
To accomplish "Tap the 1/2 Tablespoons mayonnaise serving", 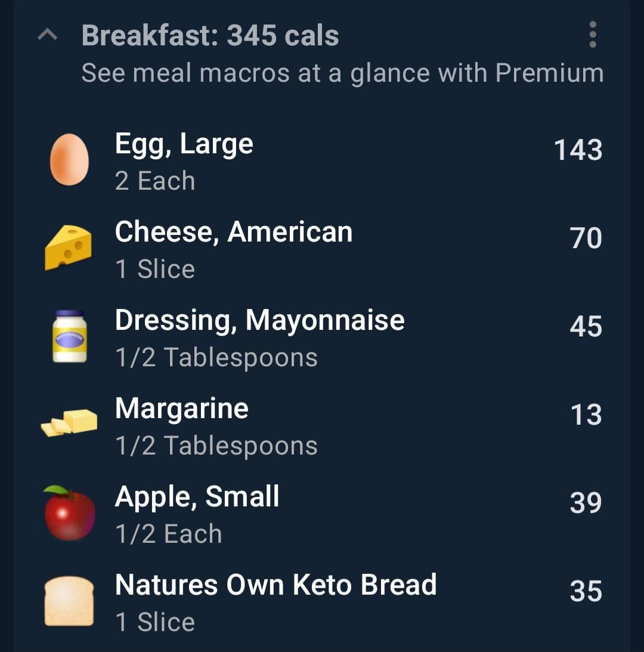I will [x=216, y=357].
